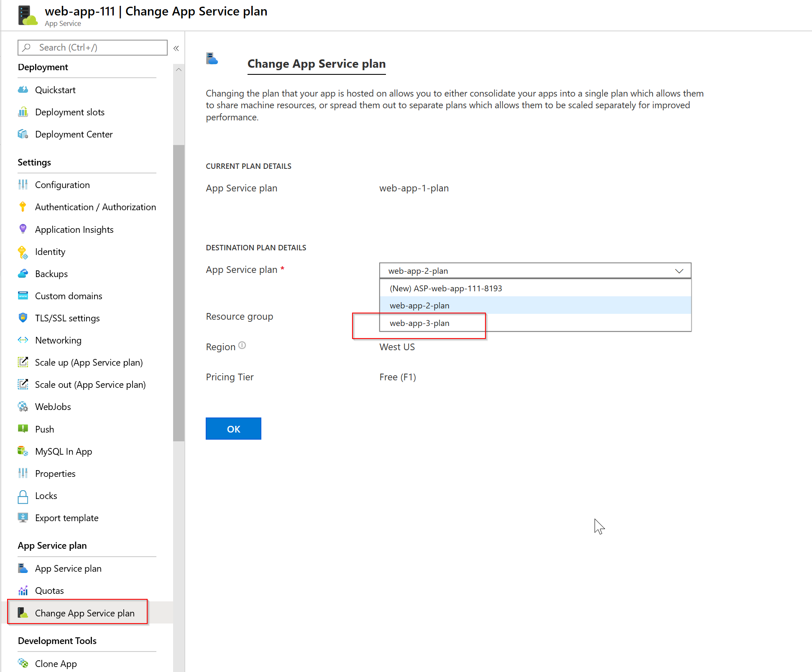This screenshot has width=812, height=672.
Task: Collapse the sidebar with double chevron
Action: 176,48
